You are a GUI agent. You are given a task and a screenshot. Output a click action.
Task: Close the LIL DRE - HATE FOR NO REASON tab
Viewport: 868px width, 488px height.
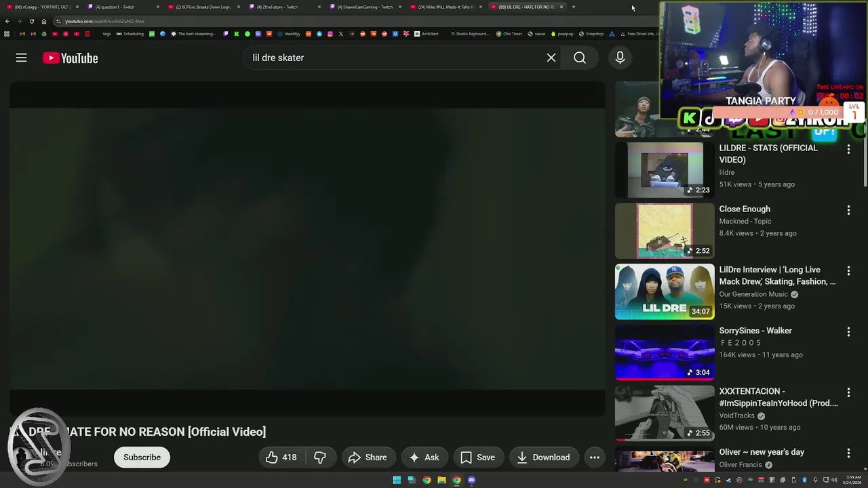coord(561,7)
